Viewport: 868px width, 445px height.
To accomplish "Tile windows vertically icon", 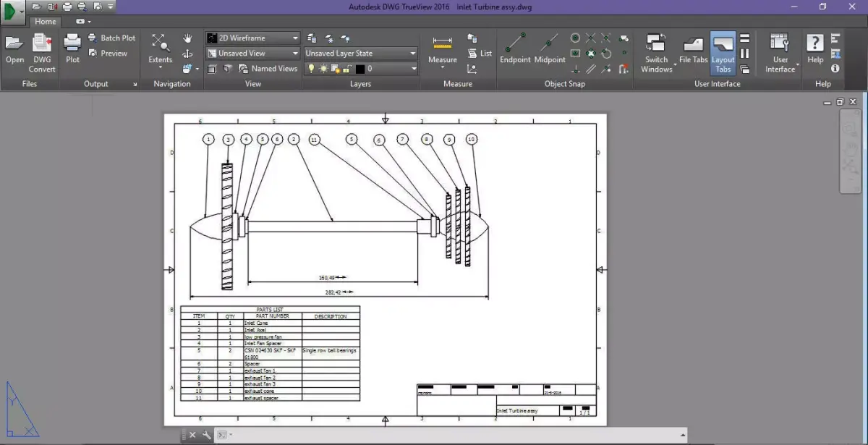I will click(744, 54).
